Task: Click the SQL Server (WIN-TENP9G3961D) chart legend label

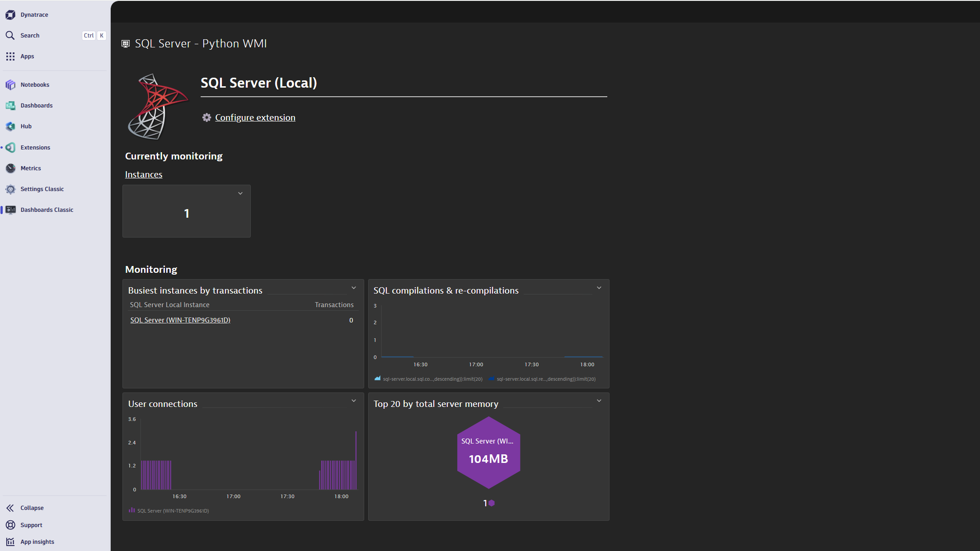Action: [173, 511]
